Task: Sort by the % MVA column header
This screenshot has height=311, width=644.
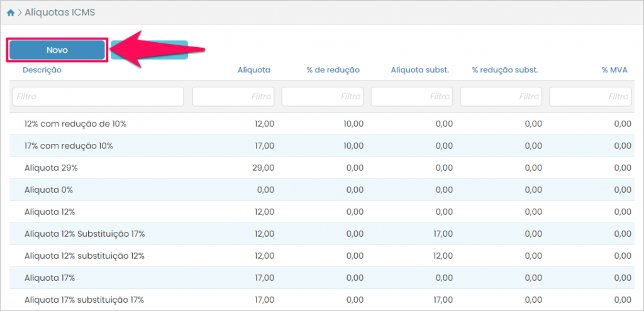Action: pos(614,70)
